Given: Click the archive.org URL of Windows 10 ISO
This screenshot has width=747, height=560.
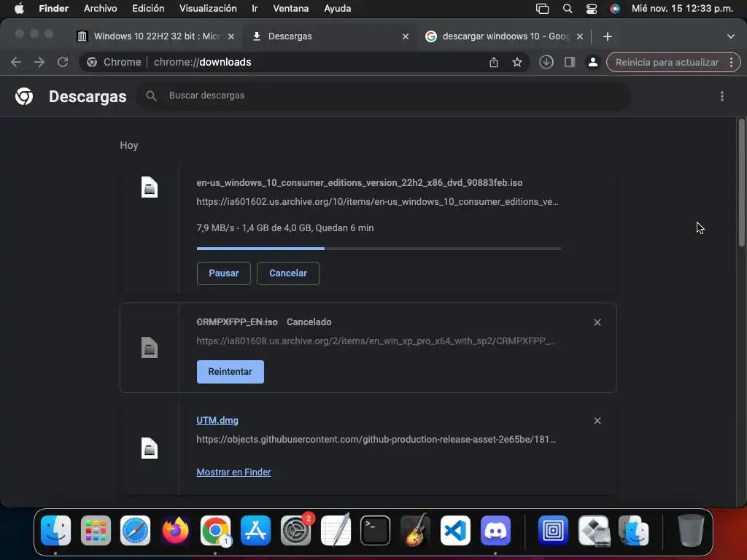Looking at the screenshot, I should [x=377, y=201].
